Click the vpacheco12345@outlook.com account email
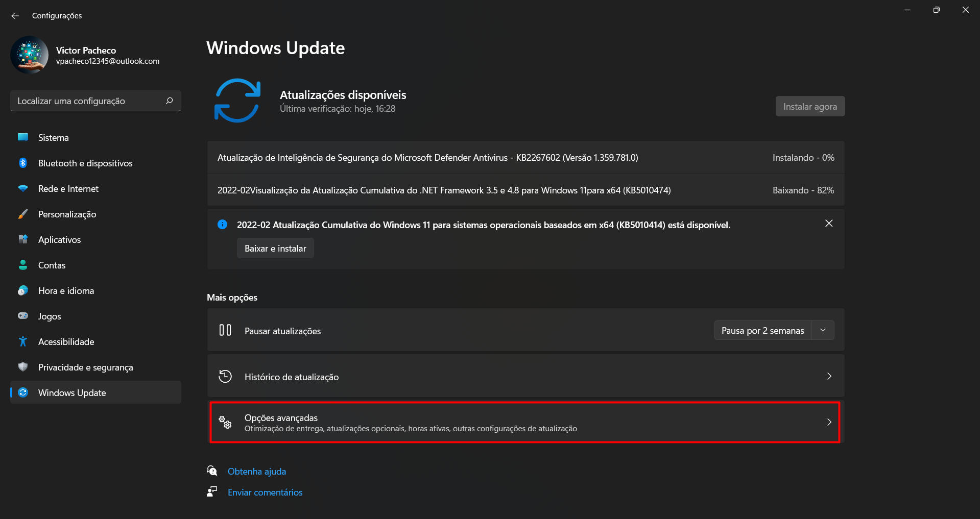Viewport: 980px width, 519px height. (x=108, y=61)
